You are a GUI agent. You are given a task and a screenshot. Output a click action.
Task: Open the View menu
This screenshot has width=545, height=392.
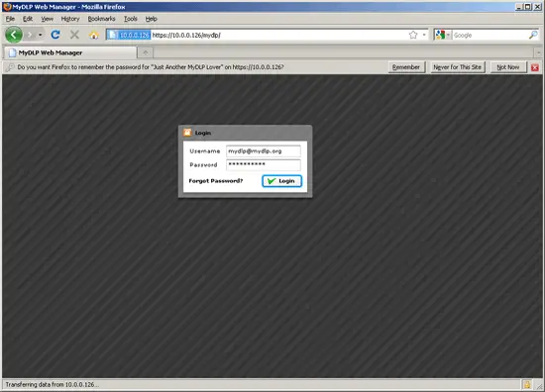(47, 19)
